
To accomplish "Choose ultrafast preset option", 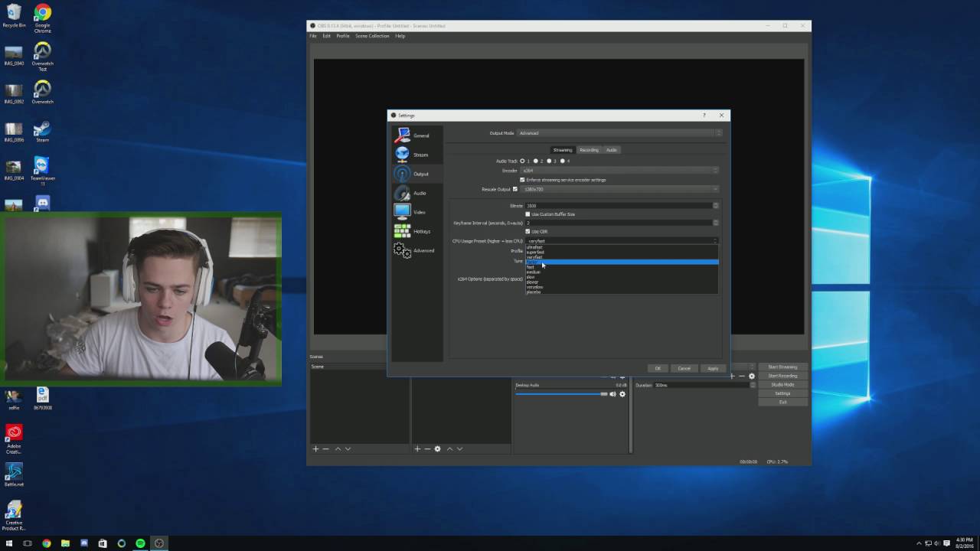I will 622,247.
